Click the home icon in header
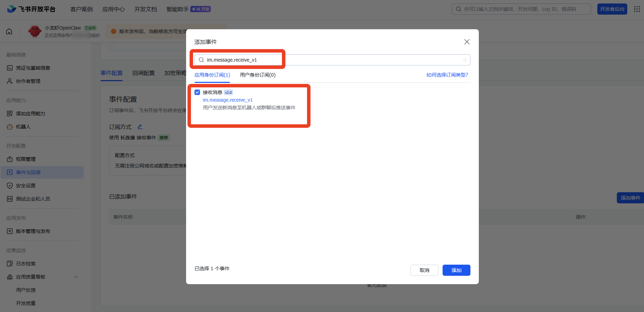Screen dimensions: 644x312 [x=9, y=31]
